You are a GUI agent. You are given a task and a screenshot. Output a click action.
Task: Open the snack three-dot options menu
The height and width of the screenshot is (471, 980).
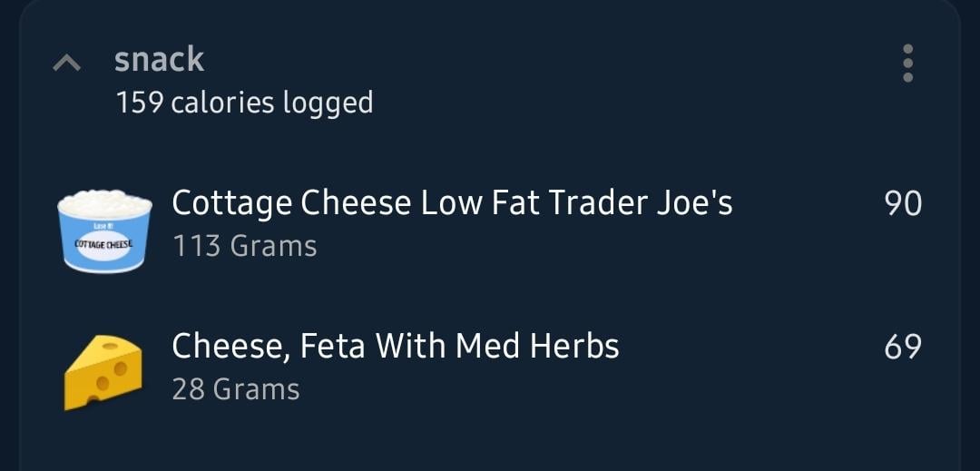[908, 64]
